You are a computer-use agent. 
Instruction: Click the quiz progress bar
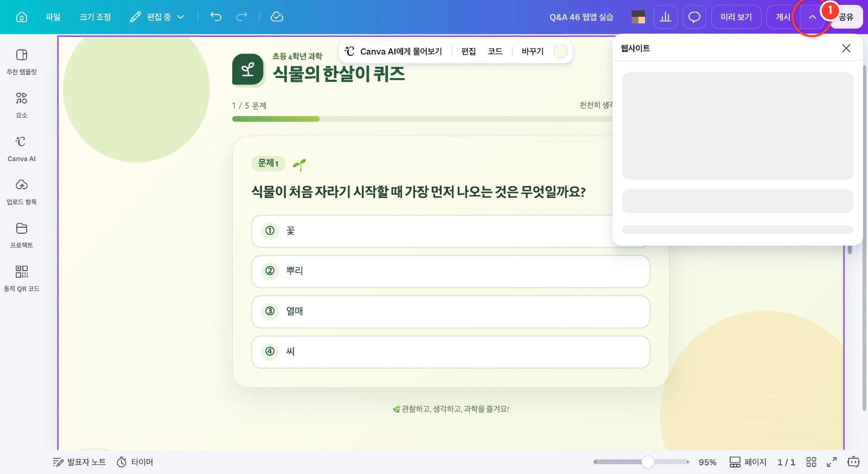point(422,119)
